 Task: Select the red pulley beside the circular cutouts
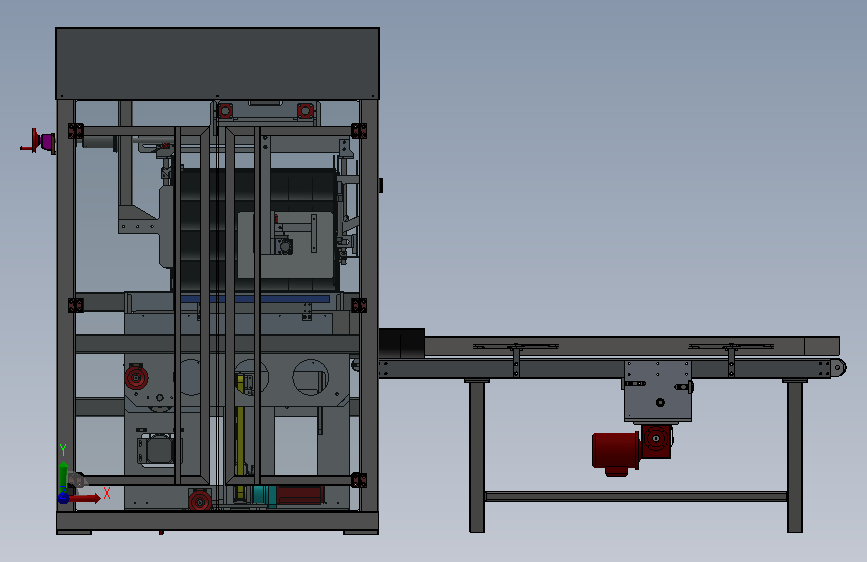pos(135,378)
